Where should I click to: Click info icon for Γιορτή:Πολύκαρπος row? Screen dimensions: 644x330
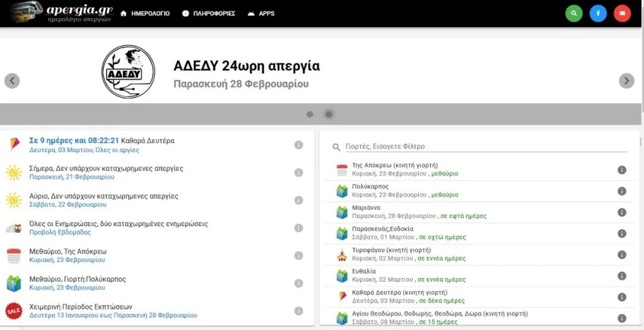[299, 283]
